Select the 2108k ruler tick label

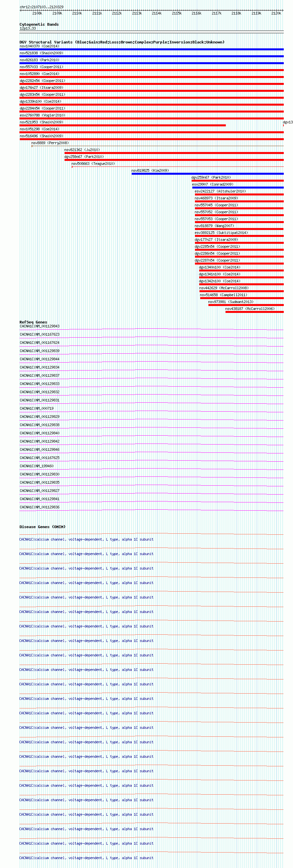(x=38, y=13)
